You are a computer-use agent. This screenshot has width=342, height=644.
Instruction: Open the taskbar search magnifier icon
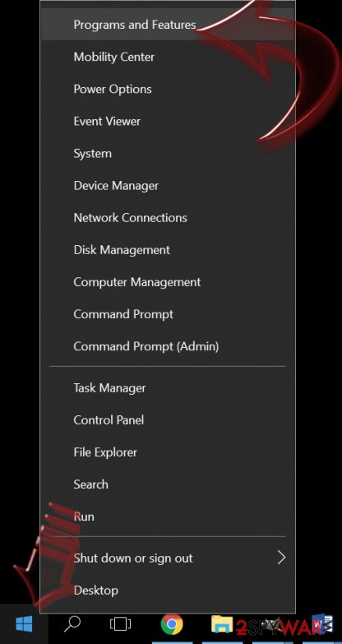(72, 624)
